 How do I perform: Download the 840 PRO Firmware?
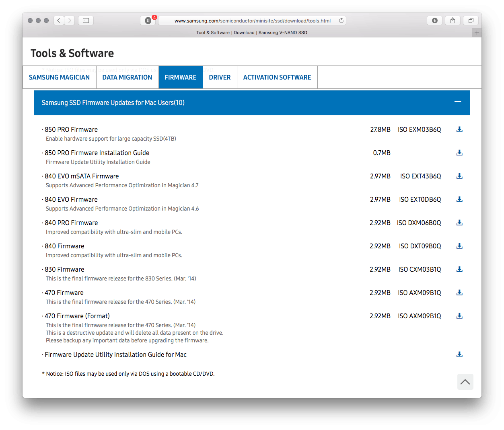click(459, 223)
